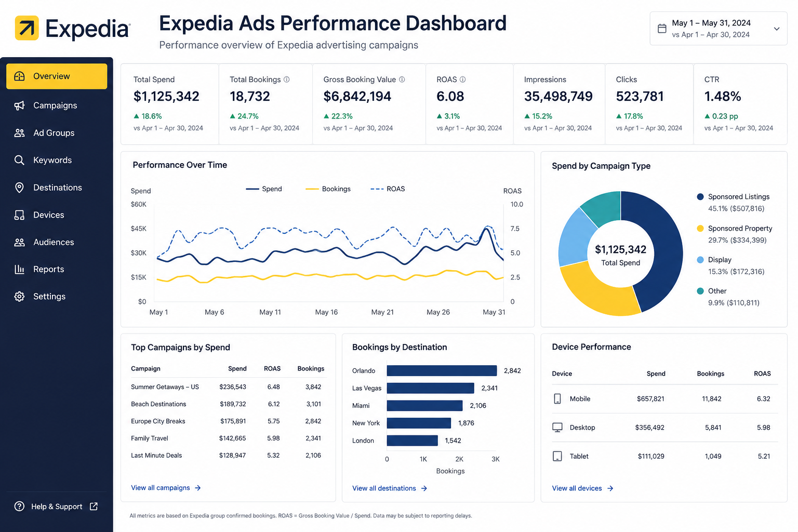Open Help & Support link
Image resolution: width=798 pixels, height=532 pixels.
pyautogui.click(x=56, y=507)
